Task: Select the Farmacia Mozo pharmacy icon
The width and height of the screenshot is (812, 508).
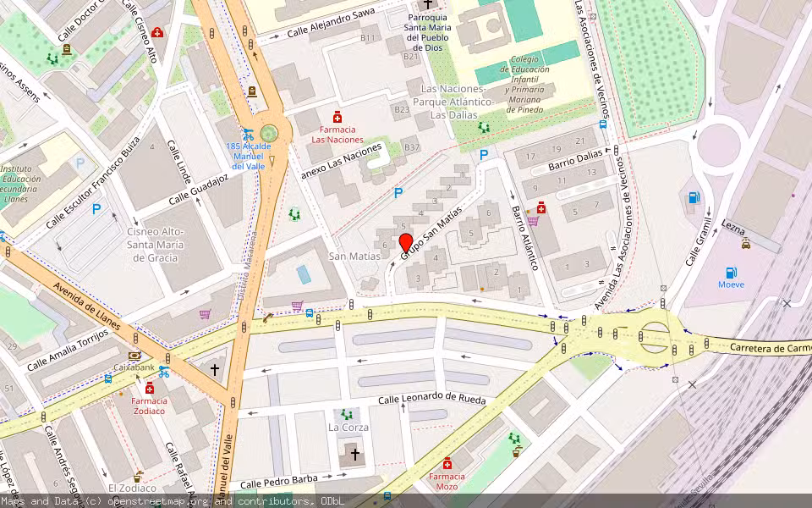Action: [x=447, y=463]
